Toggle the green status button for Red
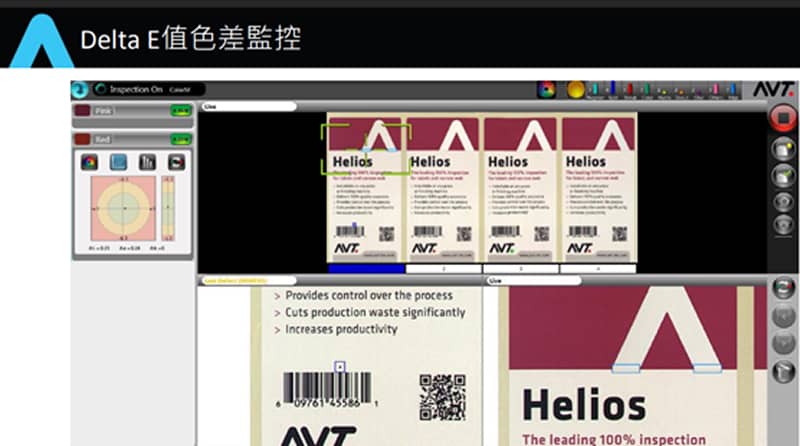The image size is (800, 446). 180,139
